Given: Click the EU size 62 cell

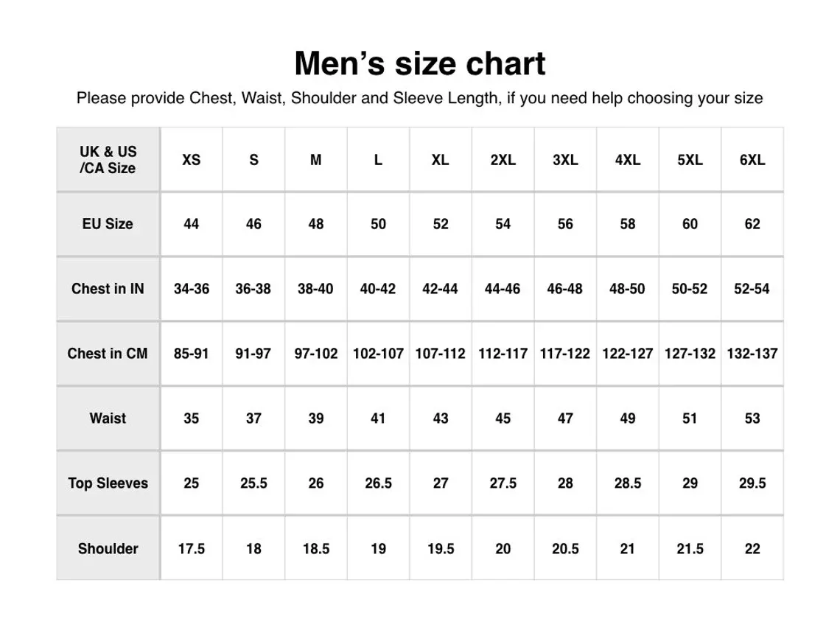Looking at the screenshot, I should pyautogui.click(x=752, y=224).
